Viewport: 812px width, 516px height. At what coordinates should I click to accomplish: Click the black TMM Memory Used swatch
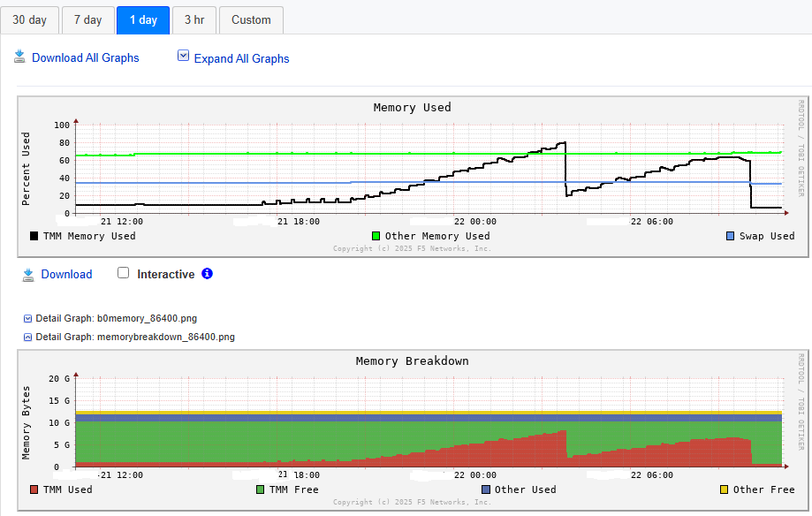[33, 236]
